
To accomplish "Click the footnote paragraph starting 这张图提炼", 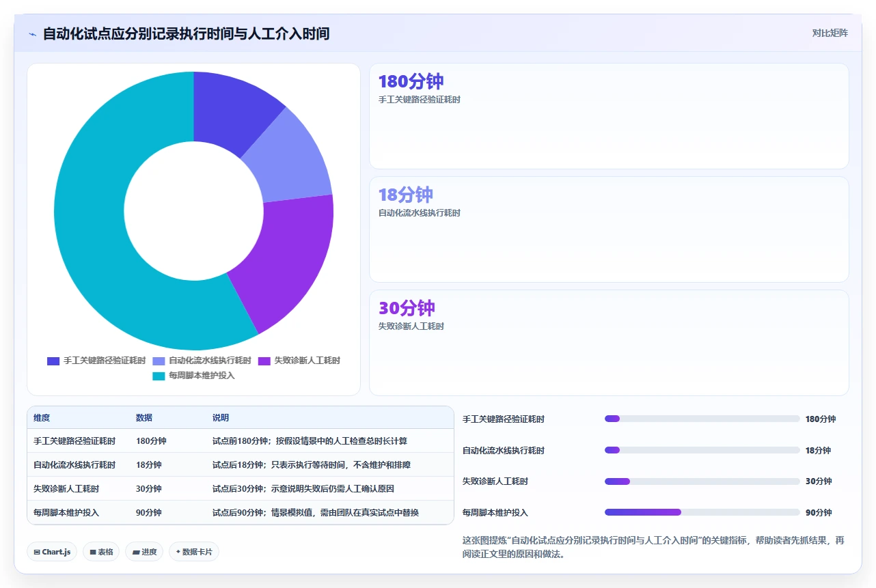I will [654, 547].
